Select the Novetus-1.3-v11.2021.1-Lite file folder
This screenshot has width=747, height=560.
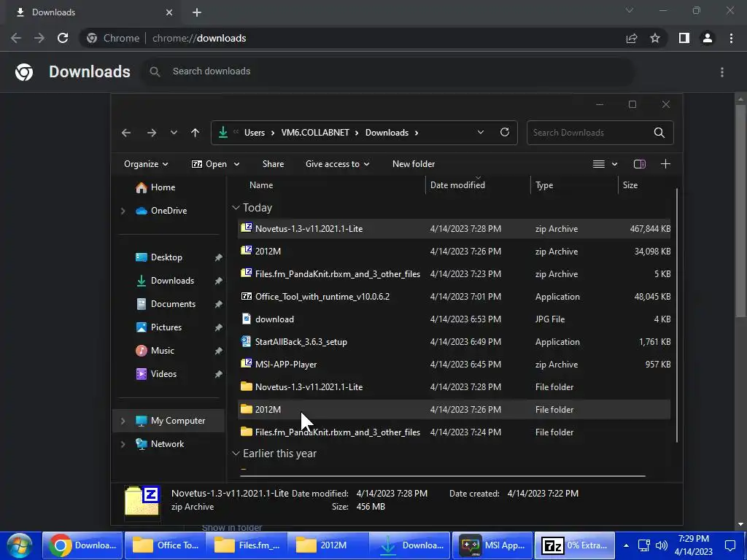(454, 386)
